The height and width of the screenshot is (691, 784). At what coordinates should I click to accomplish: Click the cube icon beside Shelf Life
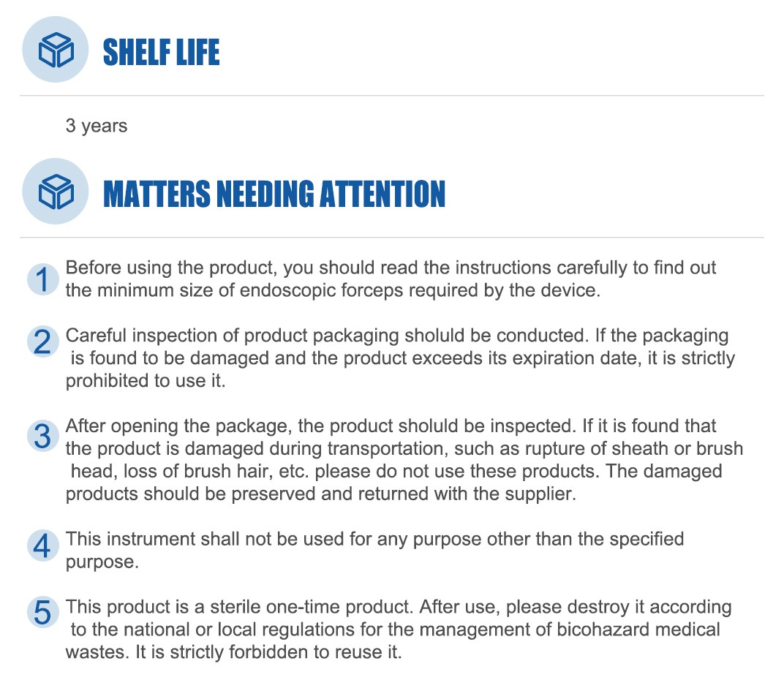[x=56, y=49]
